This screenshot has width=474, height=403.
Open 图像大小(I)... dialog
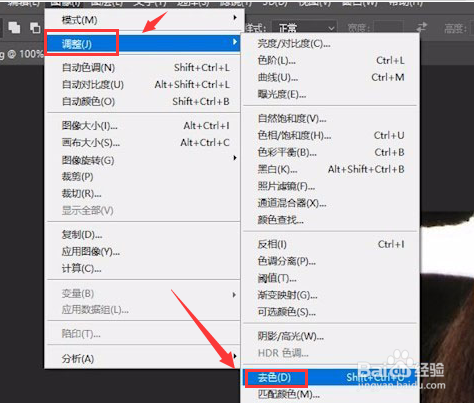pyautogui.click(x=143, y=126)
